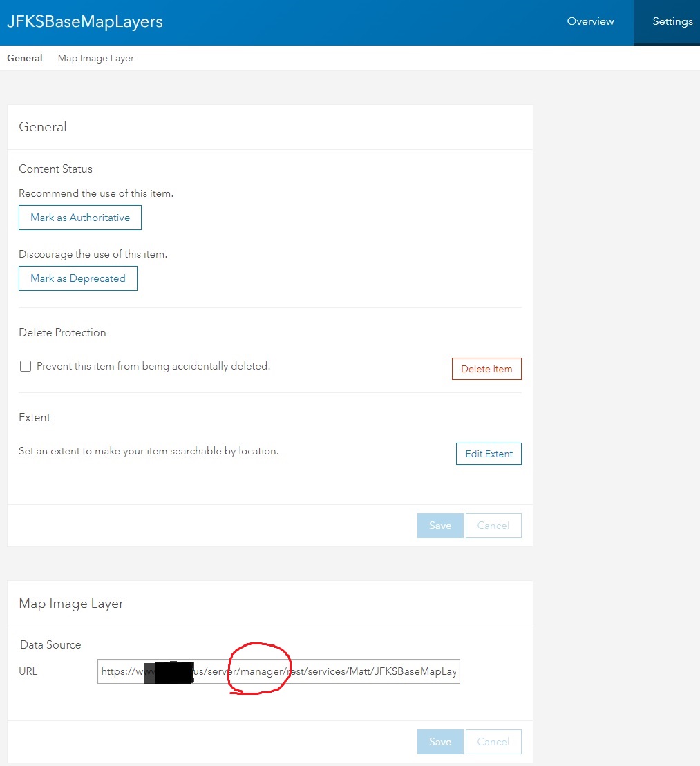Click the Delete Item button

[x=486, y=369]
